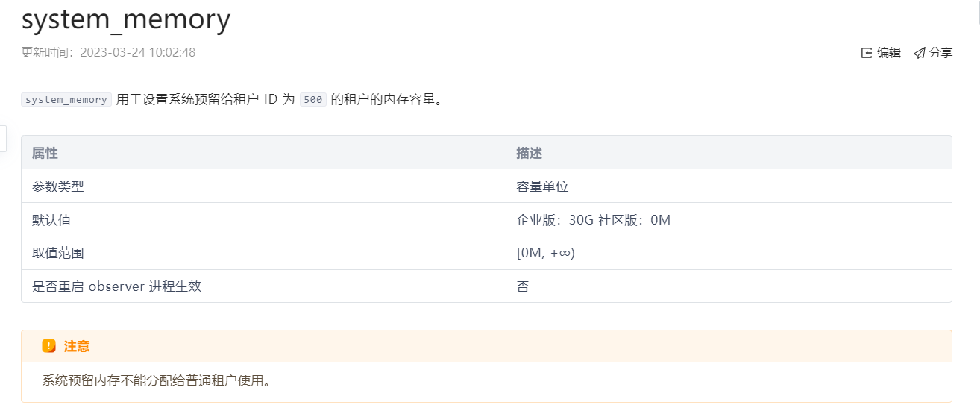
Task: Open the 分享 share link
Action: point(933,53)
